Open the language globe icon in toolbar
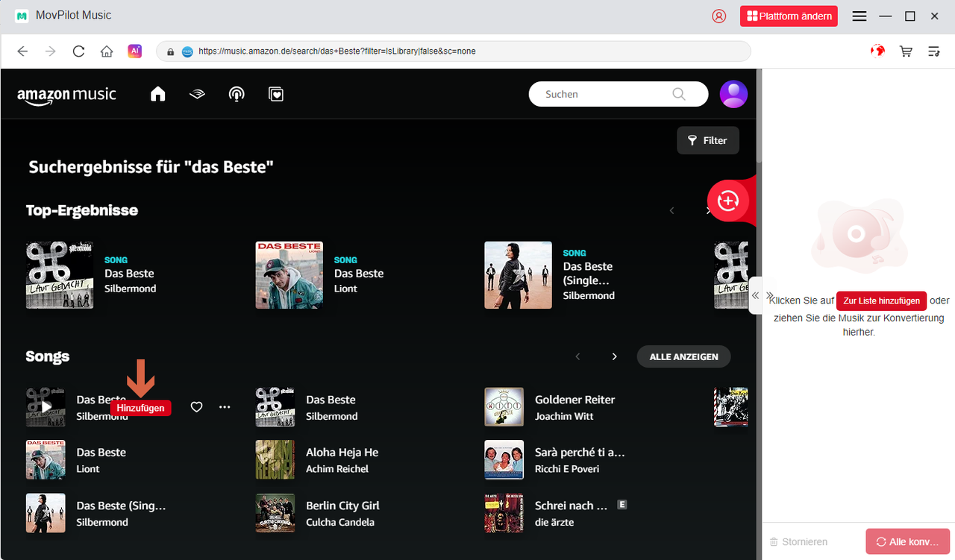 click(877, 51)
